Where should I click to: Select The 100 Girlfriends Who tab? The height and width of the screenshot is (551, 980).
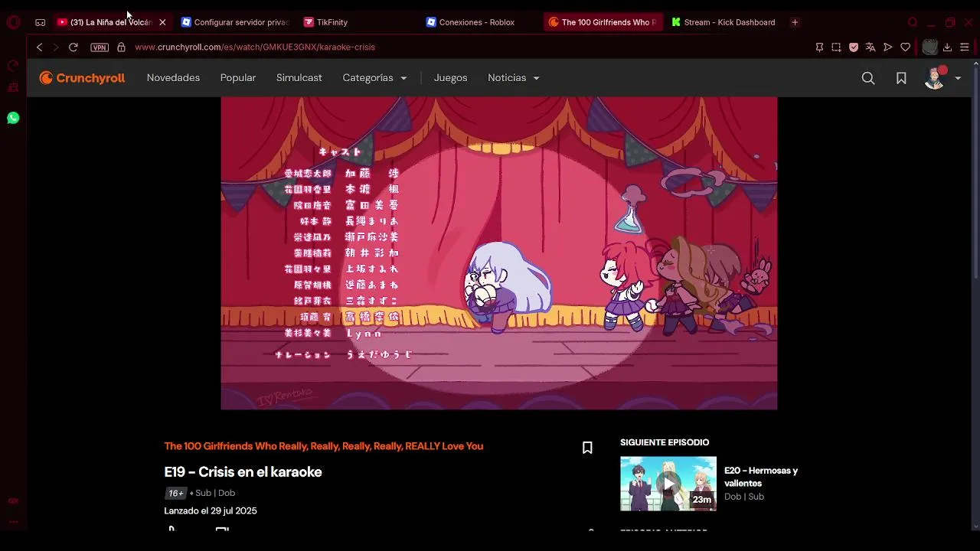click(603, 22)
